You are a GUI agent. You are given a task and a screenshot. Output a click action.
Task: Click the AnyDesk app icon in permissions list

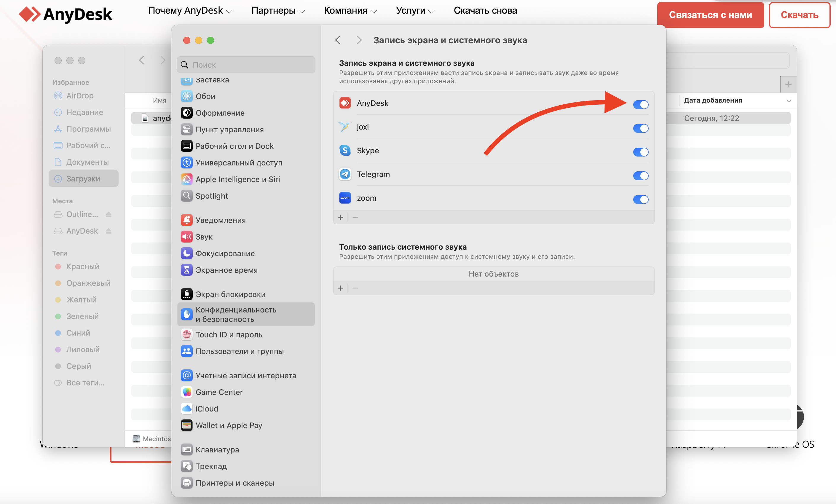345,103
